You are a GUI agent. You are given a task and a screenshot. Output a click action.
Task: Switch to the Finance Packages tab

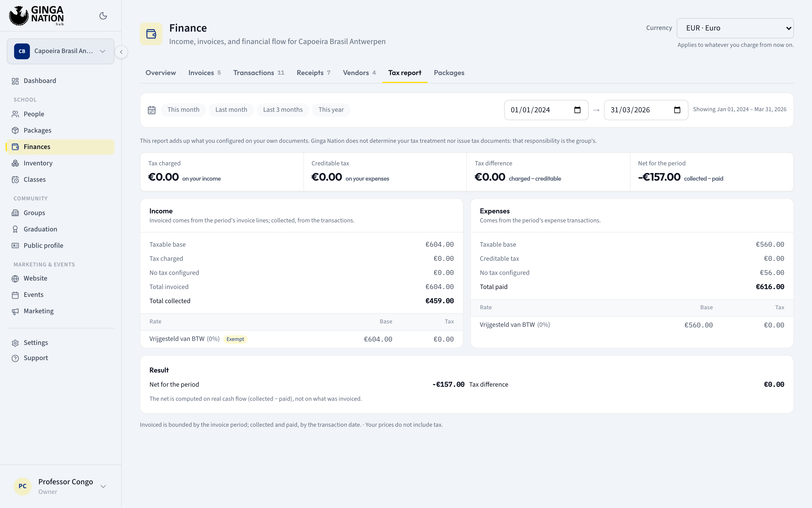click(x=449, y=73)
